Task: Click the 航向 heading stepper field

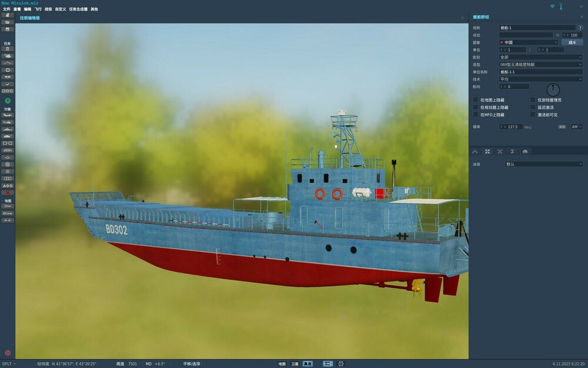Action: coord(514,87)
